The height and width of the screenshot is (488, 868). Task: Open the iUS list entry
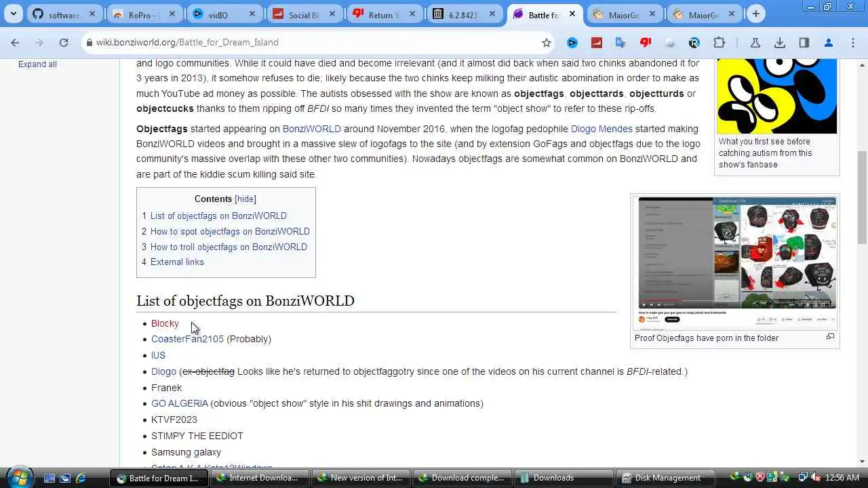[158, 355]
